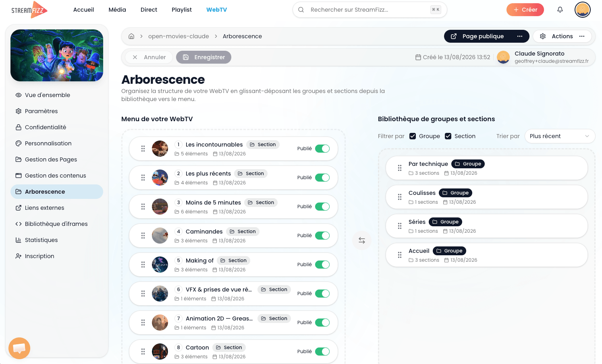Open Actions more options ellipsis
Screen dimensions: 602x364
pos(582,36)
